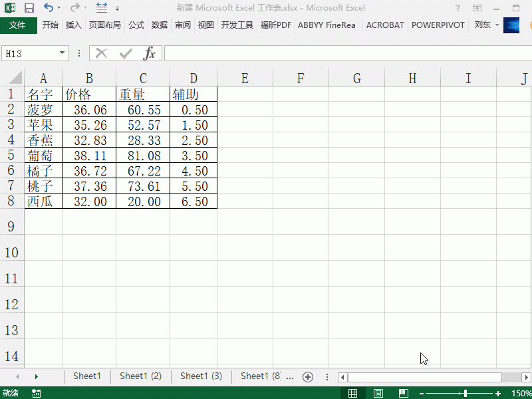The width and height of the screenshot is (532, 399).
Task: Select the Sheet1 (2) sheet tab
Action: pyautogui.click(x=140, y=376)
